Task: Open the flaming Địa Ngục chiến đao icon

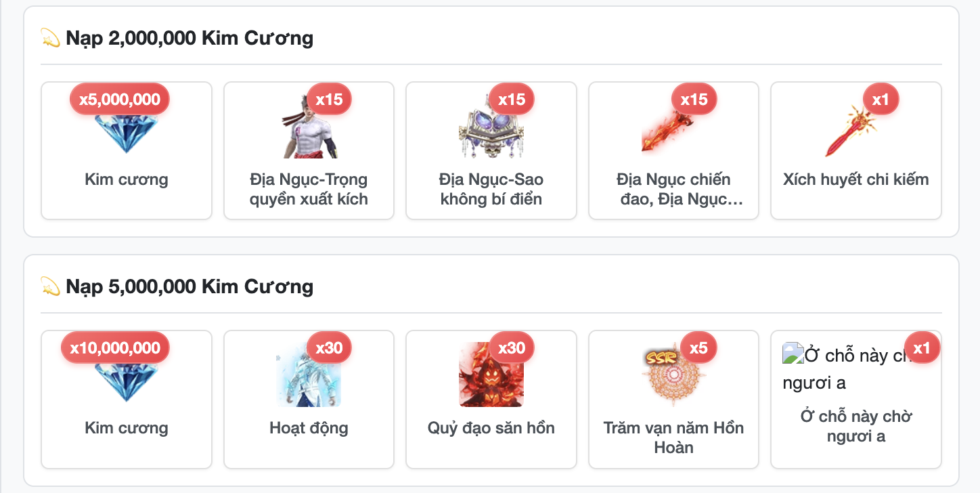Action: pos(673,126)
